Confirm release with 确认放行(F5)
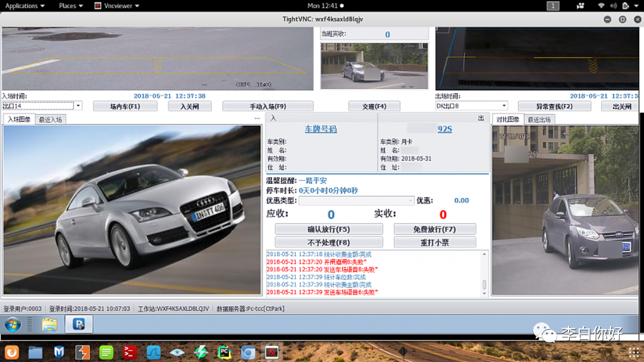Image resolution: width=644 pixels, height=362 pixels. (329, 229)
